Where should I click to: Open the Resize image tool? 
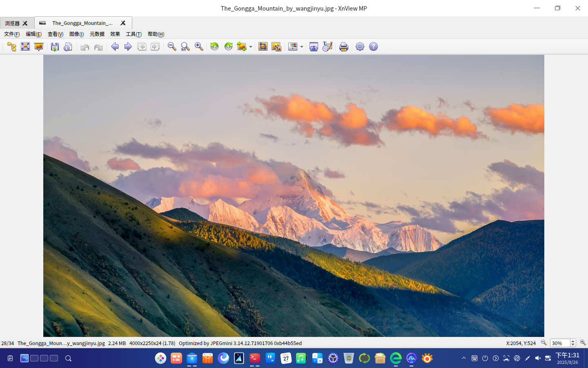tap(276, 47)
